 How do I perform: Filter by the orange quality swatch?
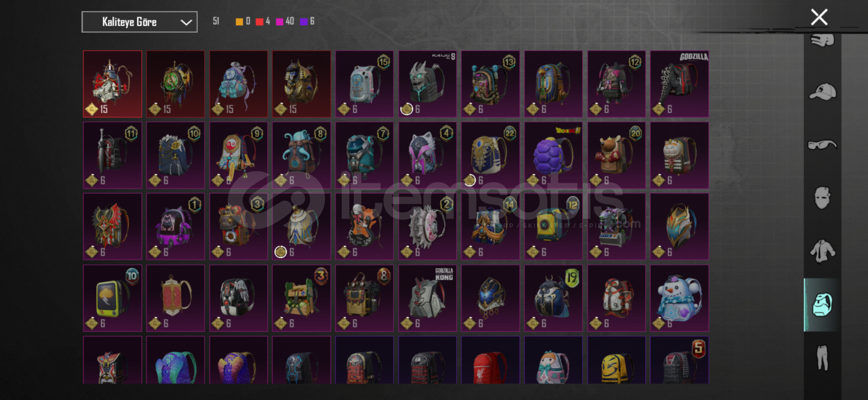pyautogui.click(x=239, y=21)
